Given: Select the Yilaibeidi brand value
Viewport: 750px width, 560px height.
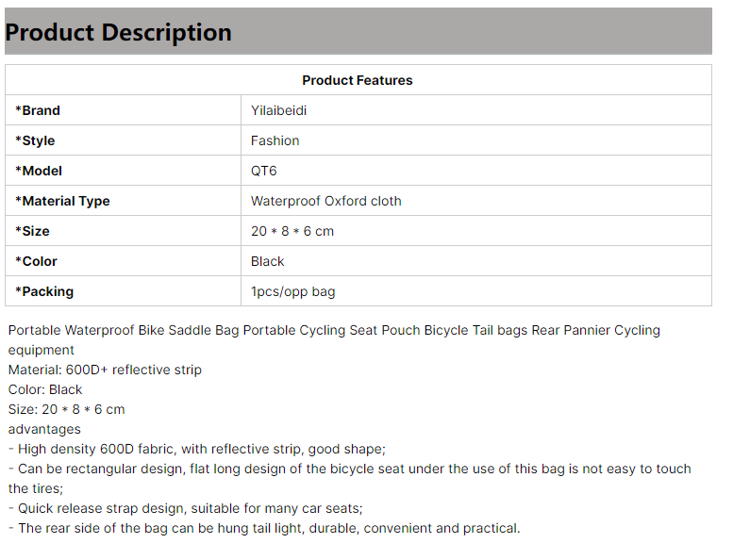Looking at the screenshot, I should point(278,110).
